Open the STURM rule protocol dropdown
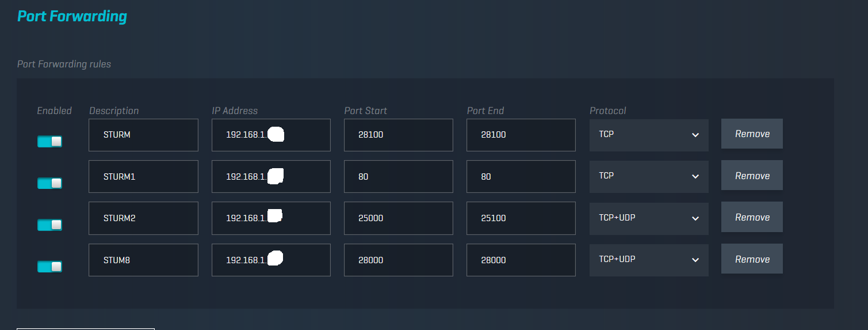This screenshot has height=330, width=868. coord(648,135)
